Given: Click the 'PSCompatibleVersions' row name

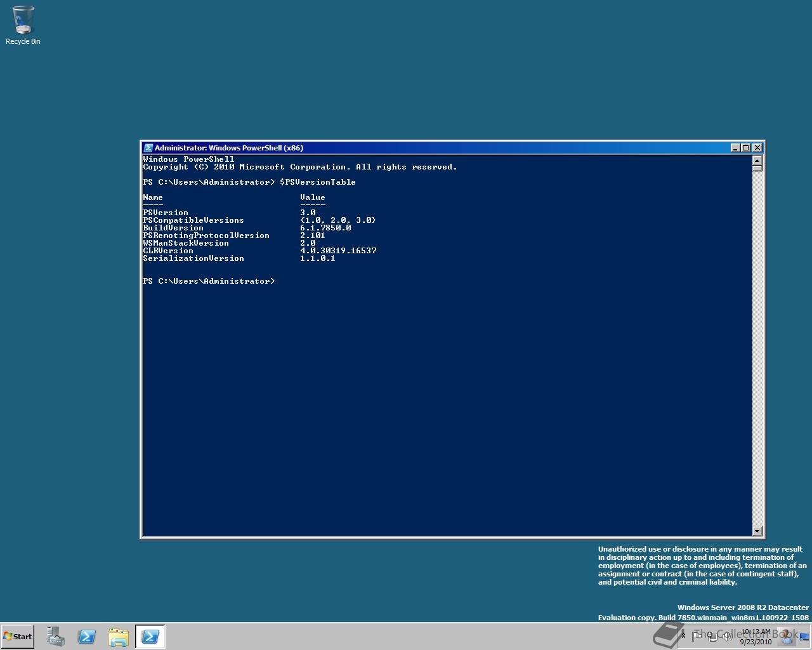Looking at the screenshot, I should [x=193, y=220].
